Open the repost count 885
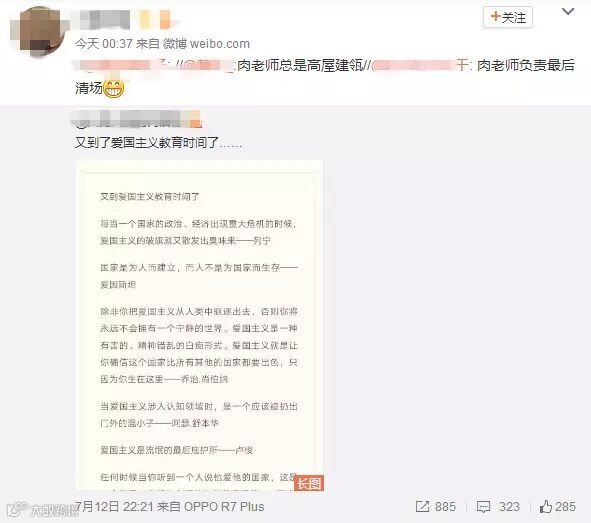Viewport: 591px width, 523px height. (445, 507)
